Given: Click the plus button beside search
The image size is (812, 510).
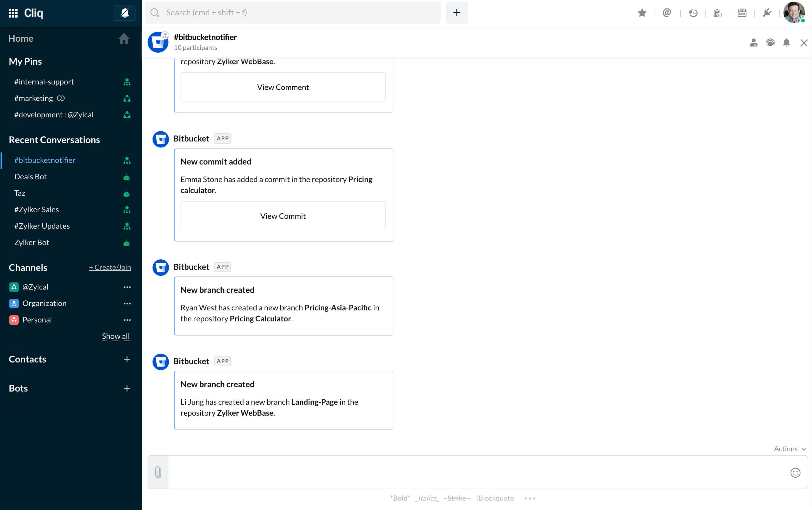Looking at the screenshot, I should coord(456,12).
